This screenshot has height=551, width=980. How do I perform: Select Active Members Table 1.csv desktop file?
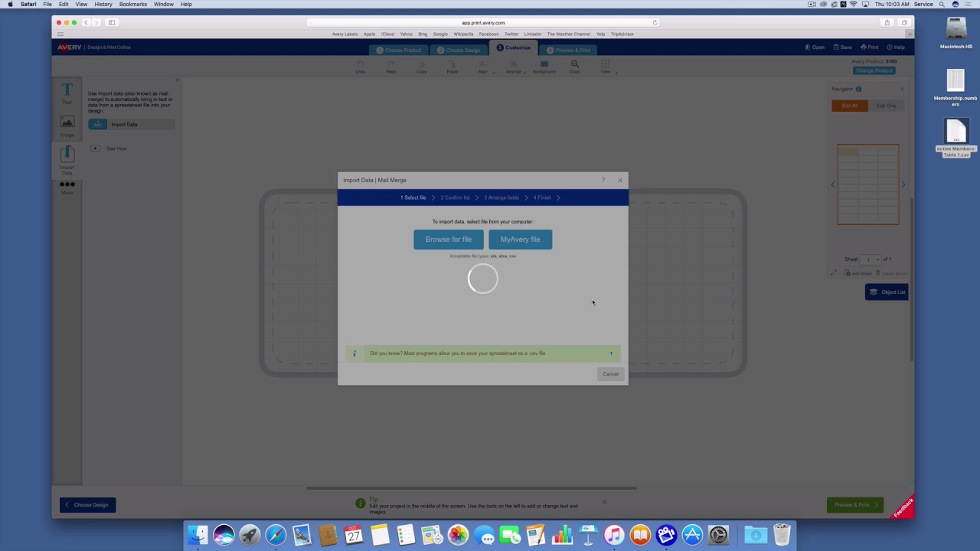point(955,139)
